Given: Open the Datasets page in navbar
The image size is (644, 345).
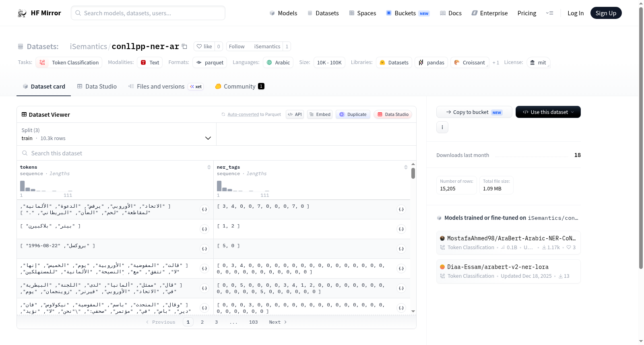Looking at the screenshot, I should pyautogui.click(x=323, y=13).
